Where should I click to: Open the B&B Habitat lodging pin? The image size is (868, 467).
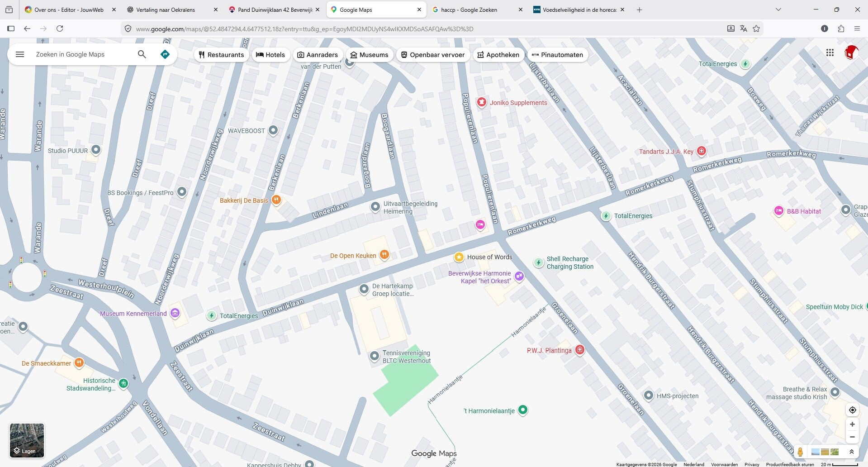[x=779, y=211]
